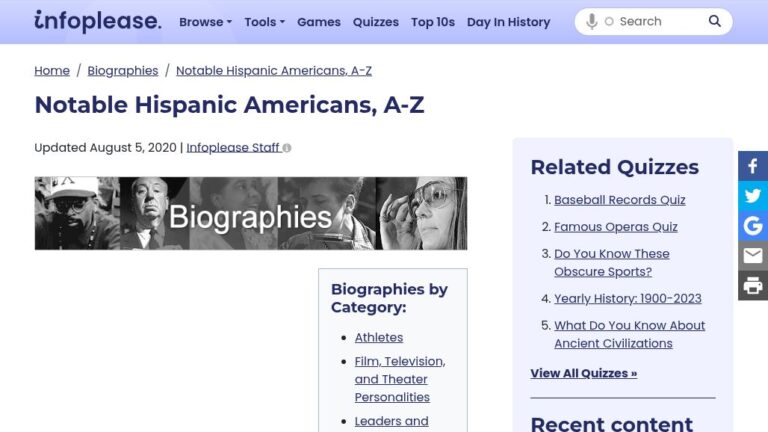The width and height of the screenshot is (768, 432).
Task: Share page on Facebook
Action: pyautogui.click(x=753, y=166)
